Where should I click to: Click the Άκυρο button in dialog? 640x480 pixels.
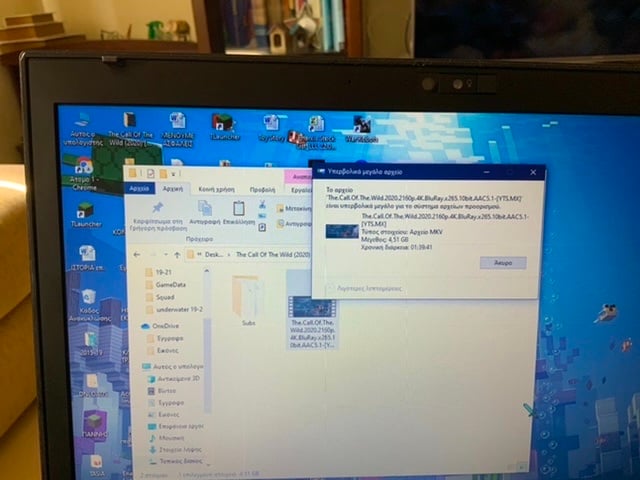(x=503, y=263)
